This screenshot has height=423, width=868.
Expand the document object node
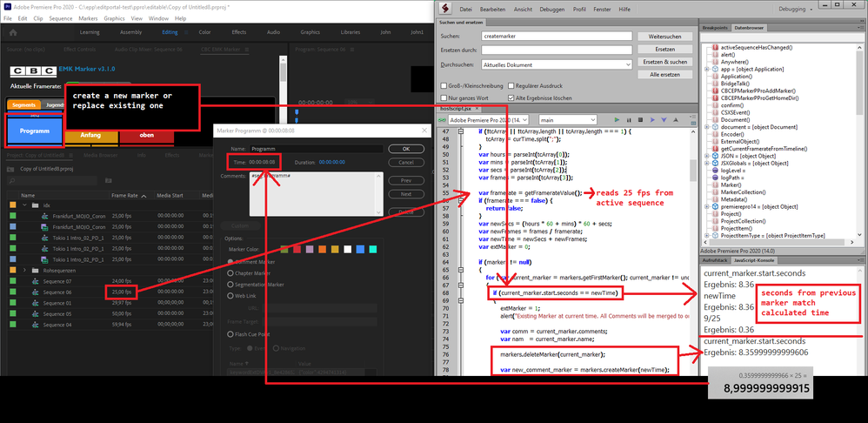707,127
